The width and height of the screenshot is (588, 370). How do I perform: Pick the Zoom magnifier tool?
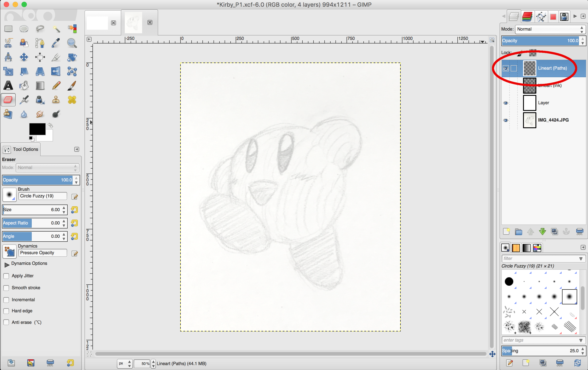tap(72, 43)
